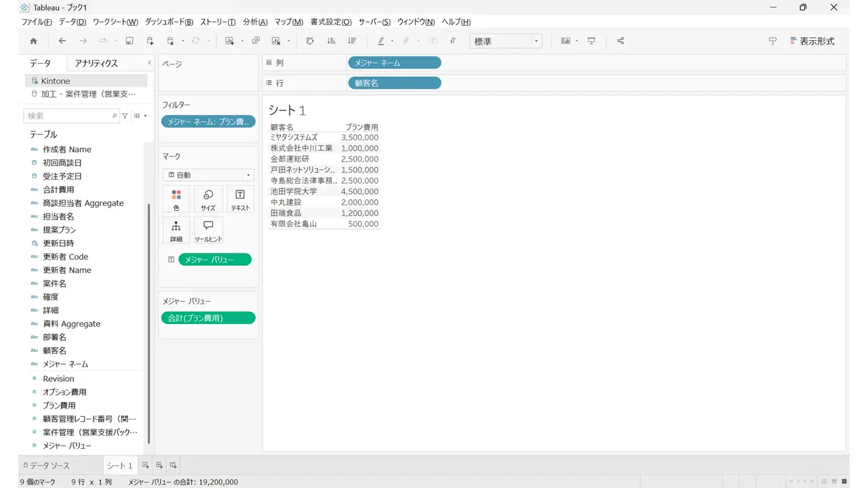Open the dropdown arrow next to clear sheet icon
The height and width of the screenshot is (488, 868).
[288, 42]
